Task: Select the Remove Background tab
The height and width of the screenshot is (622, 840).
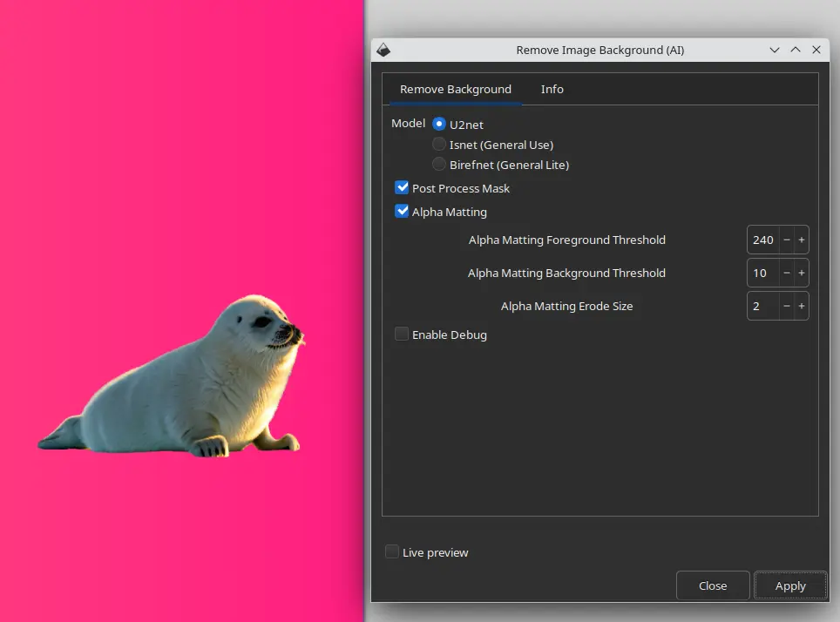Action: point(455,89)
